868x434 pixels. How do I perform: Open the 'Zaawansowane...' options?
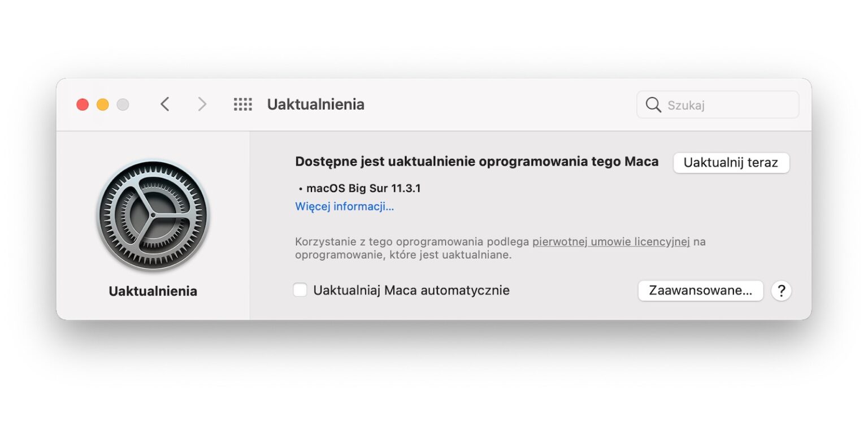(x=700, y=290)
